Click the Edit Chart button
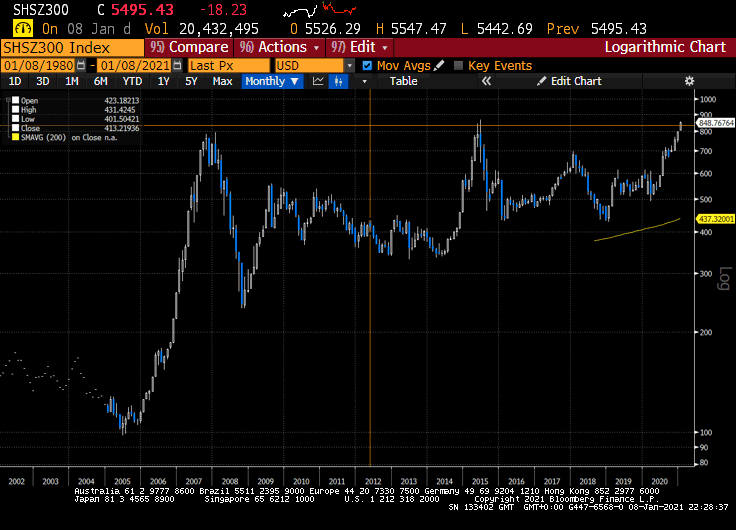This screenshot has width=736, height=530. tap(569, 81)
